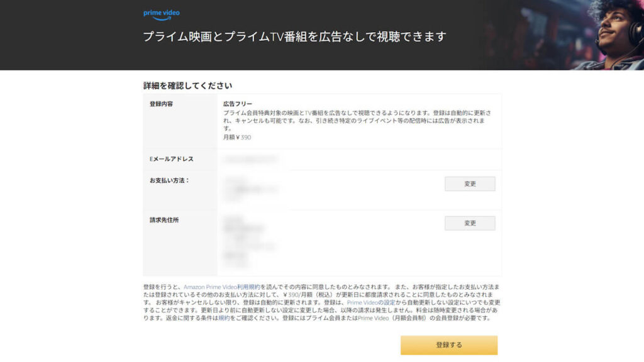The height and width of the screenshot is (362, 644).
Task: Click the Prime Video（月額会員制）text
Action: [x=392, y=318]
